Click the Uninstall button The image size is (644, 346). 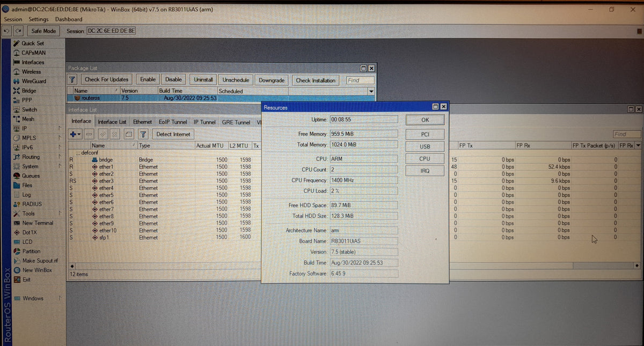coord(203,79)
